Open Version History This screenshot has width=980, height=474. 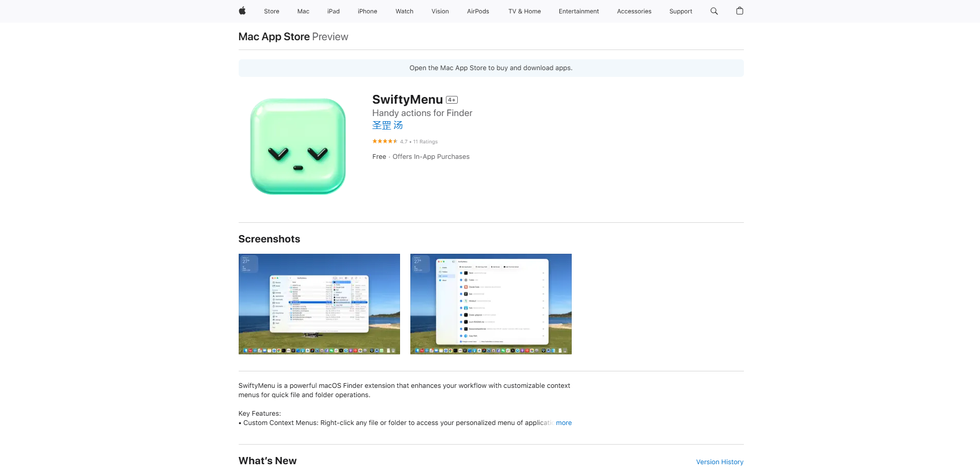click(719, 462)
